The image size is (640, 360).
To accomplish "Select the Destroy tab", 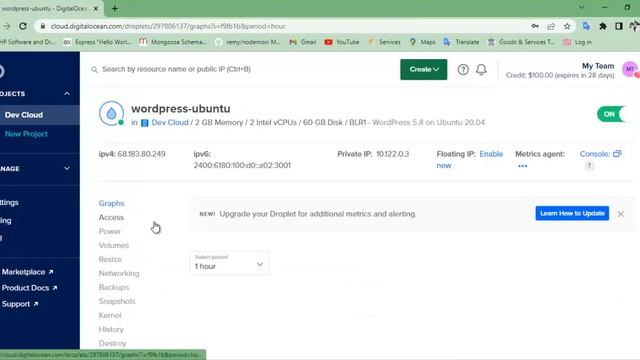I will (x=112, y=343).
